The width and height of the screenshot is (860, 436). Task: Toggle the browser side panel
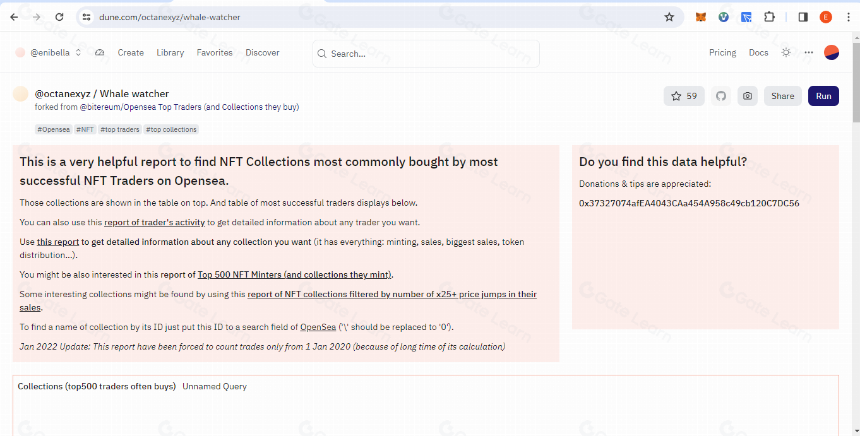pos(803,17)
